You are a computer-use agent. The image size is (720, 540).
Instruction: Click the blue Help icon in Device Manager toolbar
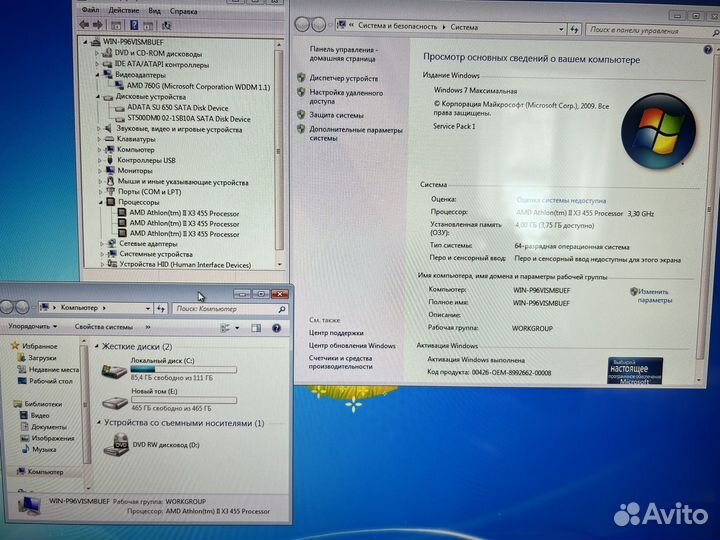click(134, 25)
